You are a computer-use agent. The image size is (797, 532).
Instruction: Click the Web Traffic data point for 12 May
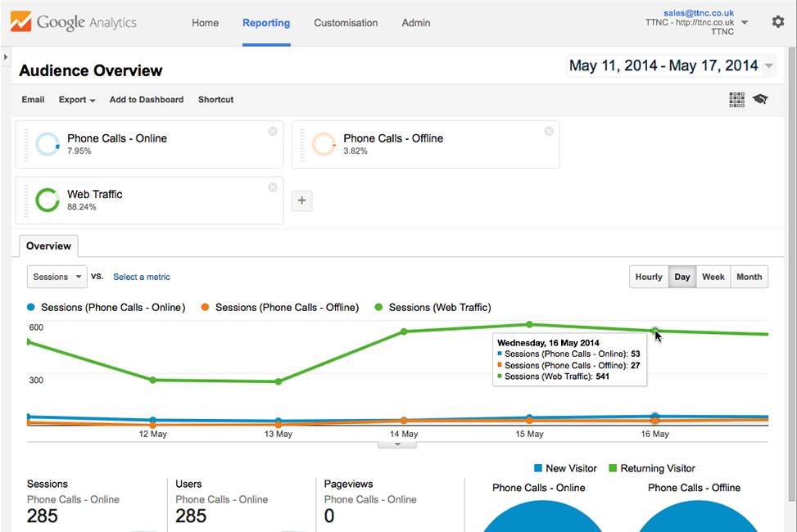click(x=153, y=380)
